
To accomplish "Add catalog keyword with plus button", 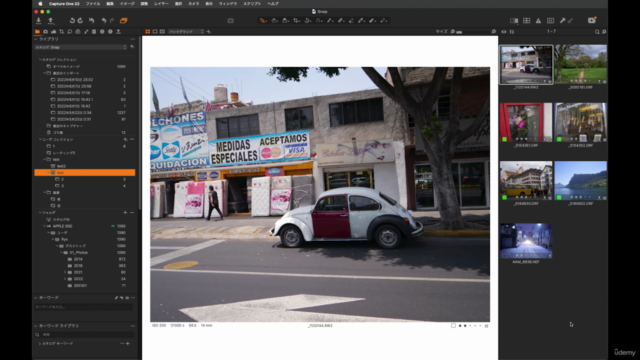I will [x=128, y=344].
